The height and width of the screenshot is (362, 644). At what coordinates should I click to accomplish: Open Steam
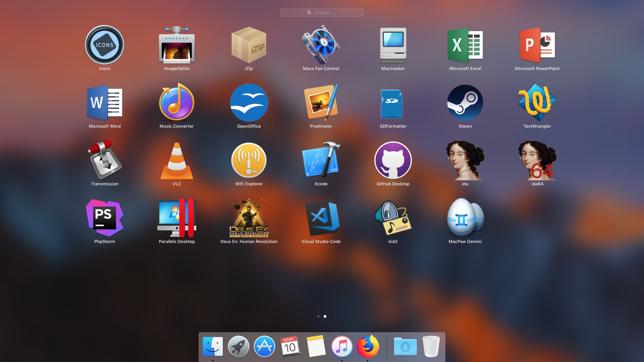[465, 103]
